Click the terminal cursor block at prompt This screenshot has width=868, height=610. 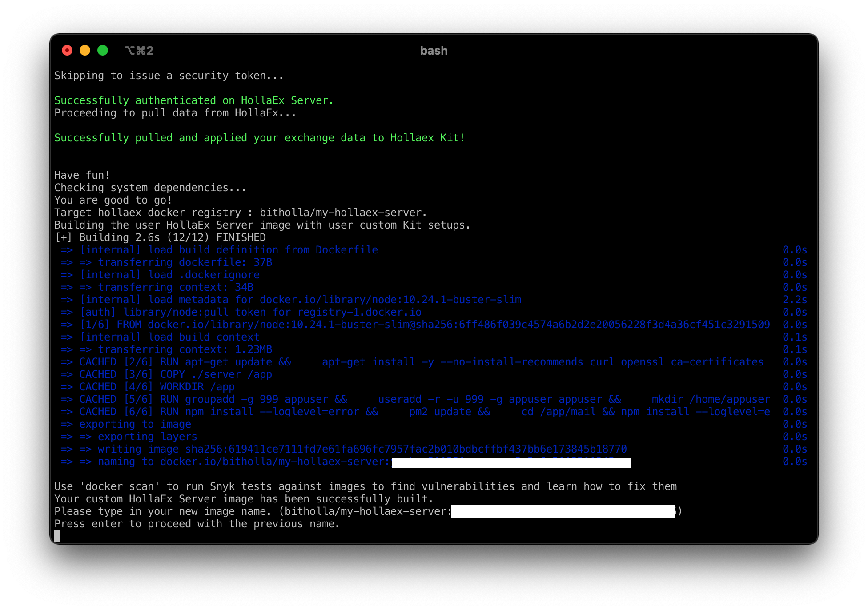pos(57,536)
